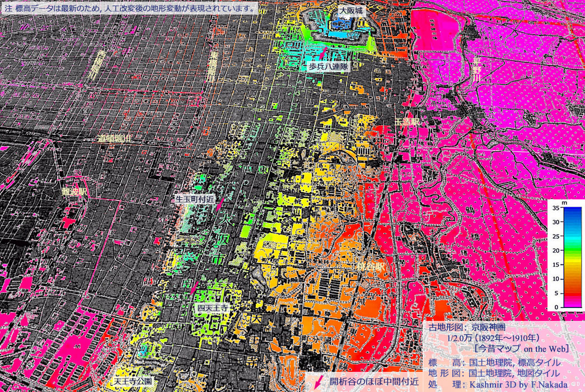Click the 玉造駅 station label

(x=406, y=122)
